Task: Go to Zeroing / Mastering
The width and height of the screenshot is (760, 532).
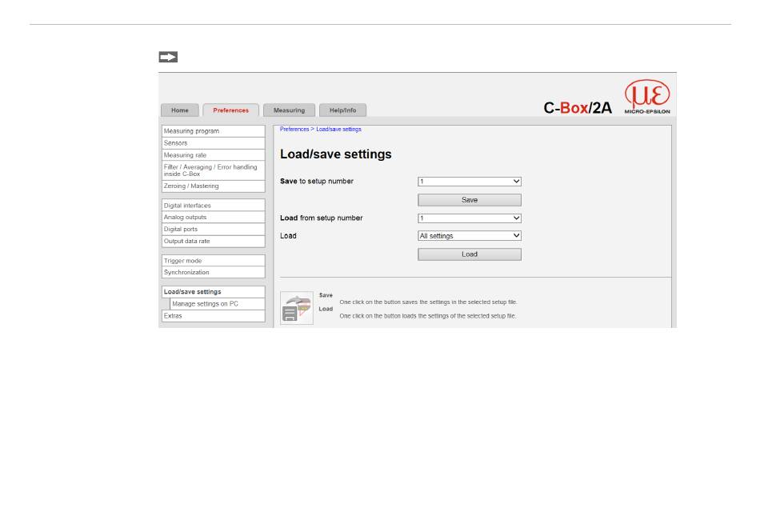Action: tap(214, 186)
